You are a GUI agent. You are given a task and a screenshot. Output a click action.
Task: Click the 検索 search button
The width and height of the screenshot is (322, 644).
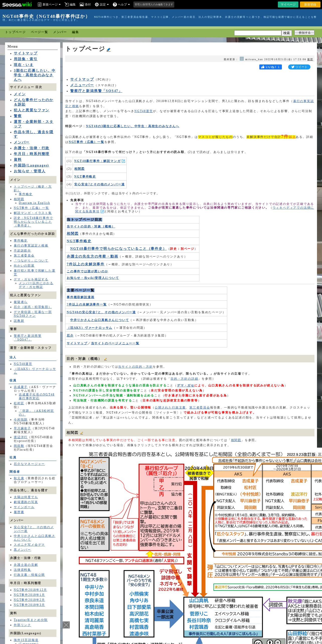[x=287, y=33]
